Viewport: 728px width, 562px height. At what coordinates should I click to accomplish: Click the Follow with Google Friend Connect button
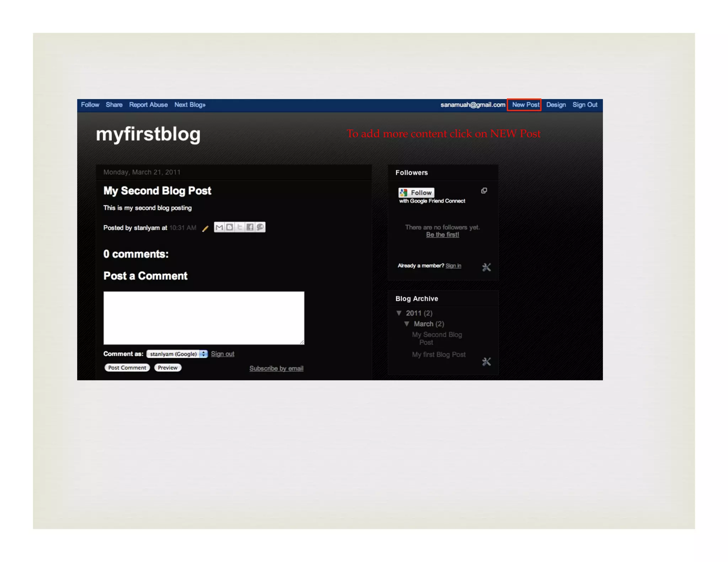click(416, 193)
